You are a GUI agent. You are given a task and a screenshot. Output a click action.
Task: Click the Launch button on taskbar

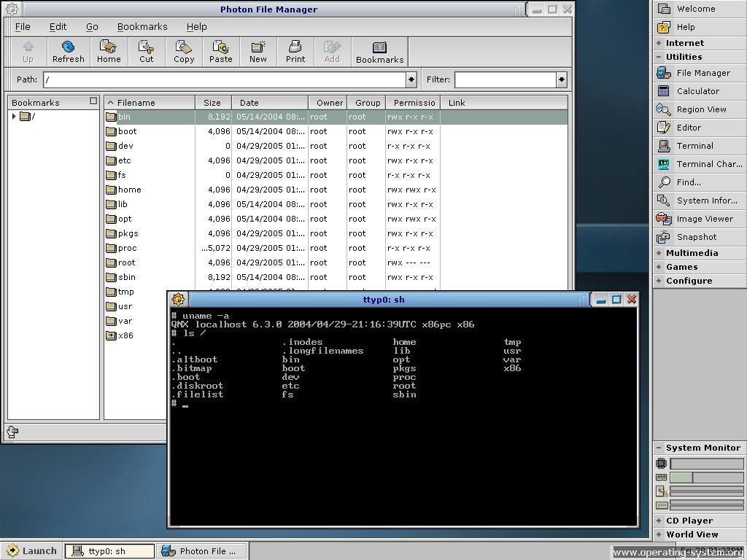[x=32, y=551]
